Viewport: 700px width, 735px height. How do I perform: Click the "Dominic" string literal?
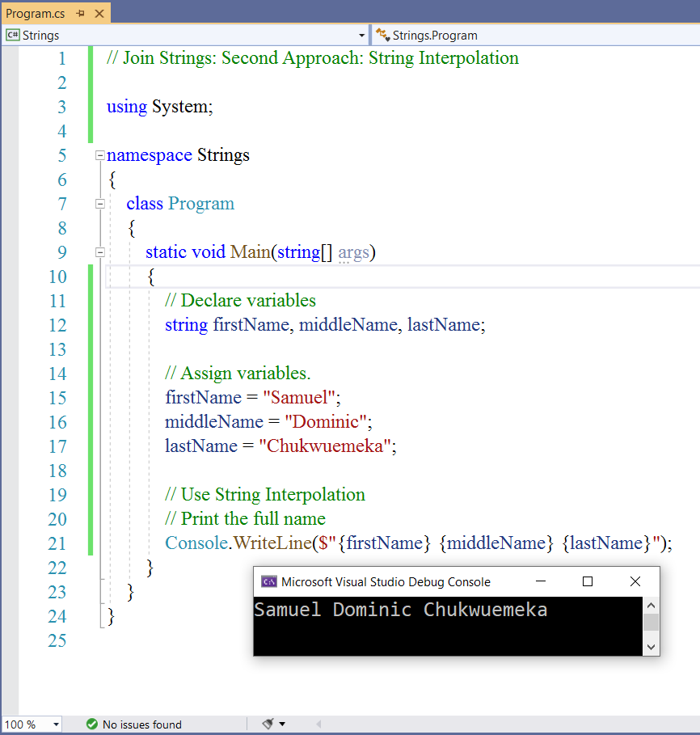(x=326, y=422)
